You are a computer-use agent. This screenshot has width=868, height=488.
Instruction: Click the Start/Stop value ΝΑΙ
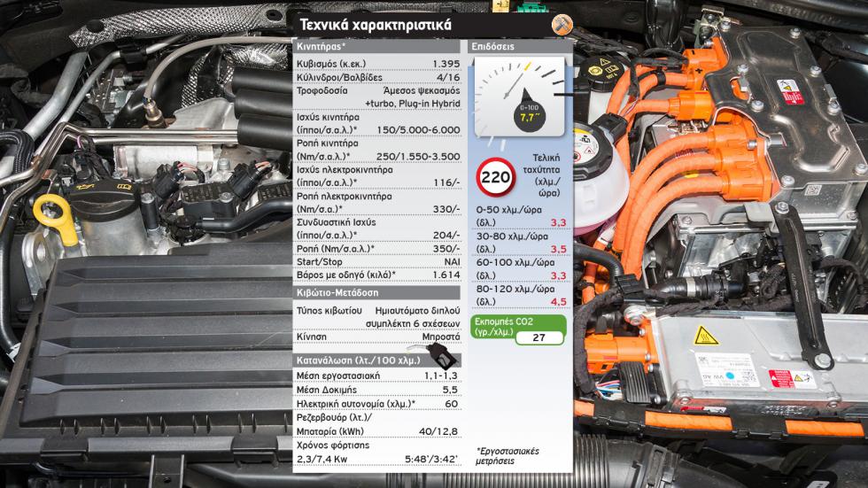[x=453, y=261]
